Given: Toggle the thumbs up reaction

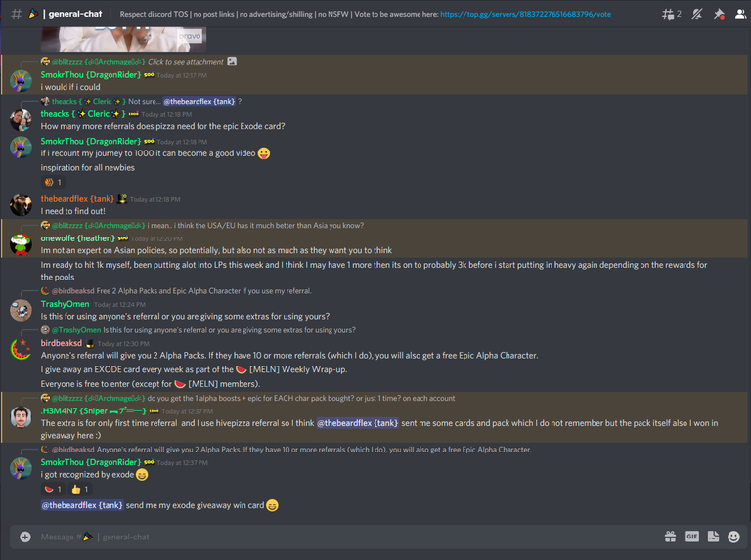Looking at the screenshot, I should tap(79, 489).
